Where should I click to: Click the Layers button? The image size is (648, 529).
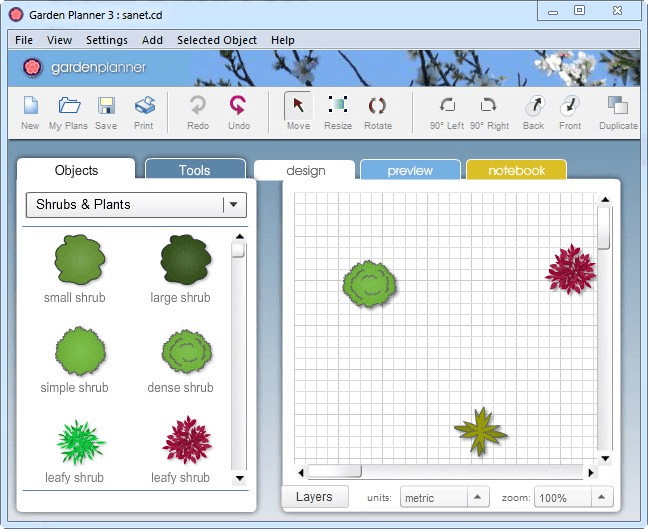tap(314, 497)
